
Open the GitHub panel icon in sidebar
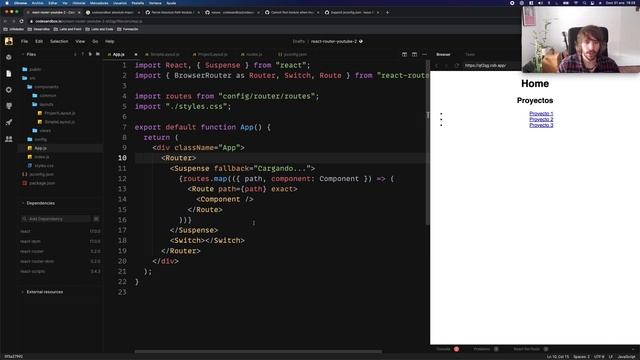click(9, 106)
